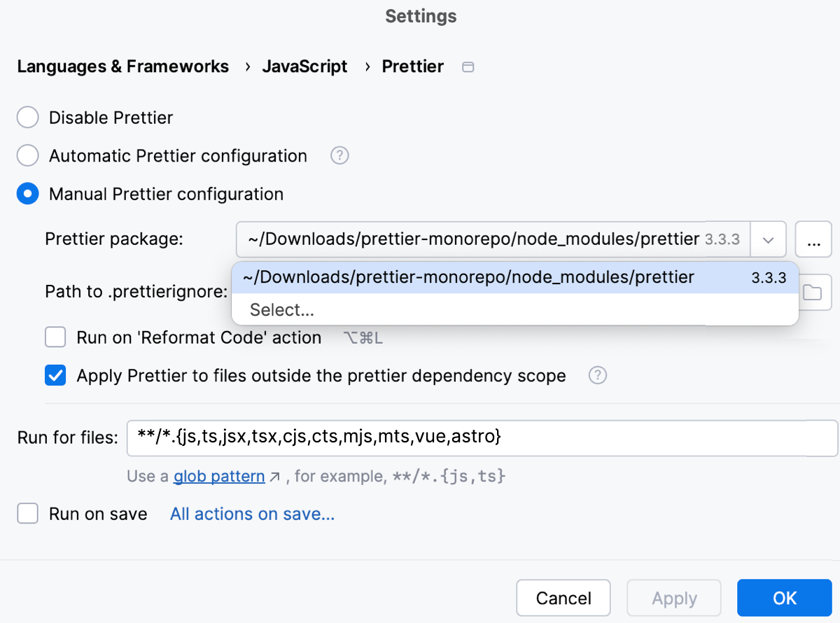Viewport: 840px width, 623px height.
Task: Click help icon beside Apply Prettier scope option
Action: (x=597, y=375)
